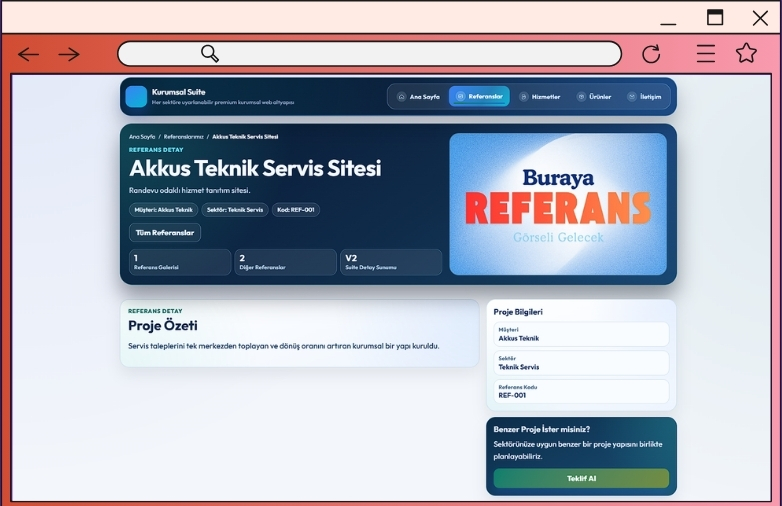Click the V2 Suite Detay Sunumu card
782x506 pixels.
(391, 262)
